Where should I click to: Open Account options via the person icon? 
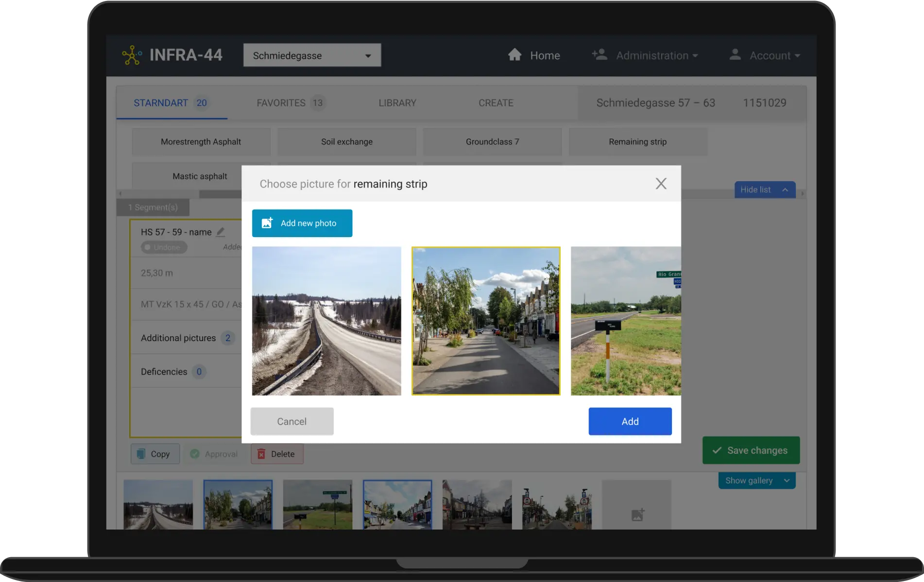pos(735,55)
